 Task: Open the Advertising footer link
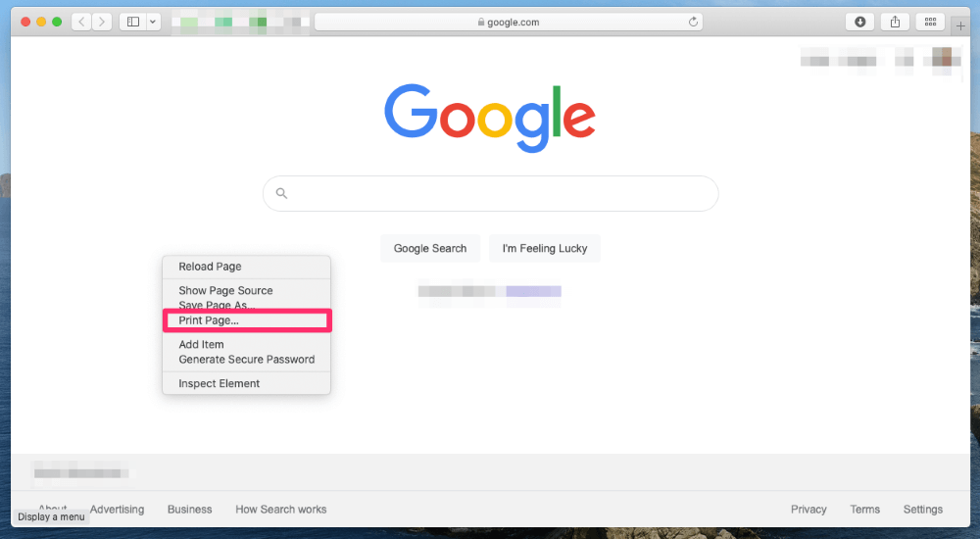click(x=117, y=509)
